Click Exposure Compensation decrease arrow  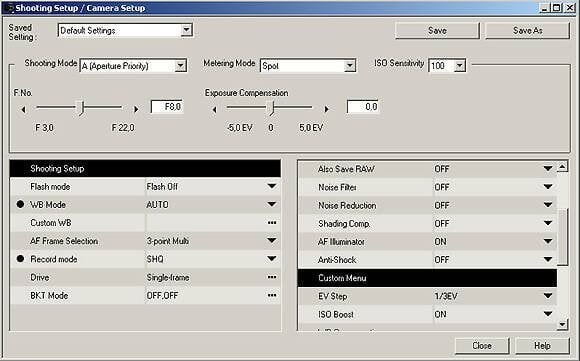(x=214, y=109)
